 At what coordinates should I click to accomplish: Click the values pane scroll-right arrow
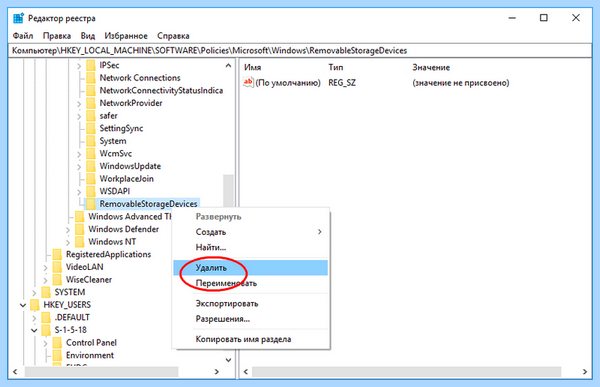[x=585, y=372]
